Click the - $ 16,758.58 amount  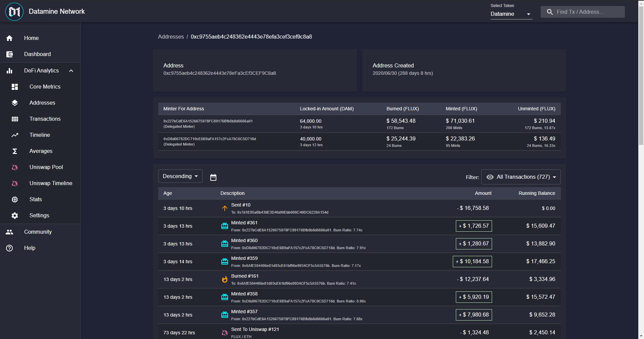click(473, 208)
